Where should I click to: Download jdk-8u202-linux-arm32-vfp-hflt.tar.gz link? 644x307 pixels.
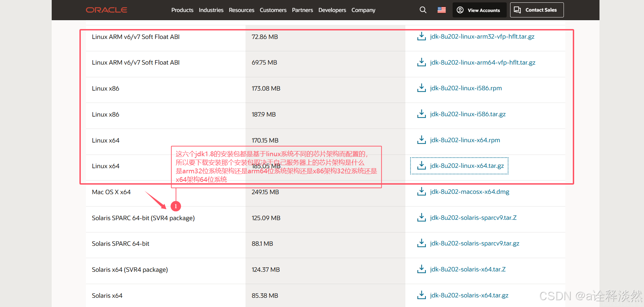(482, 37)
